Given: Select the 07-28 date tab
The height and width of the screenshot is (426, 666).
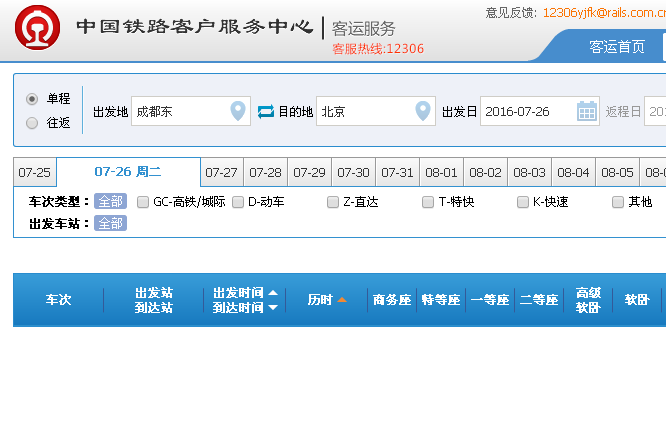Looking at the screenshot, I should 265,172.
